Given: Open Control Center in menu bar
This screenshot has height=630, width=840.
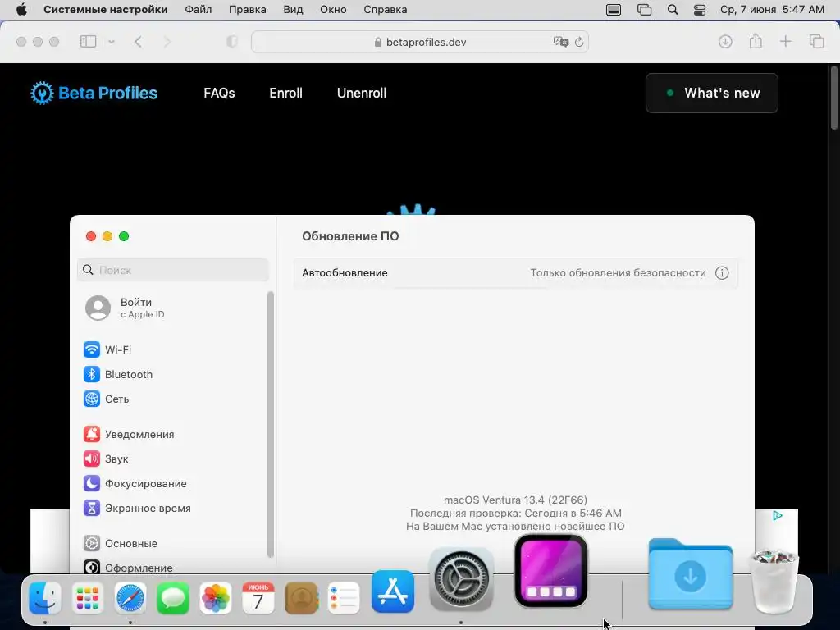Looking at the screenshot, I should tap(700, 10).
